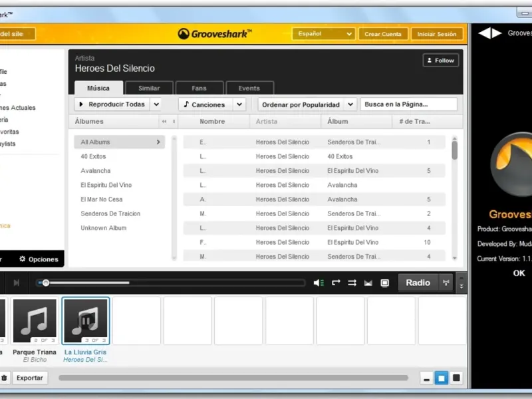Switch to the Similar tab
This screenshot has width=532, height=399.
coord(149,88)
